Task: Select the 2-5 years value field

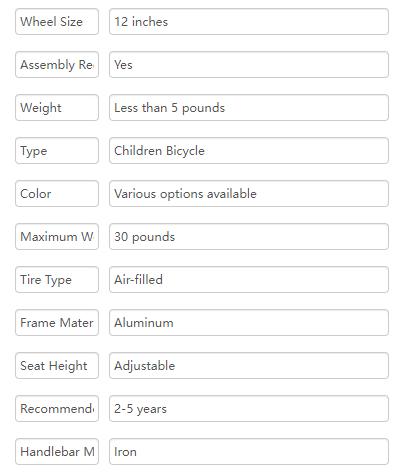Action: (x=249, y=409)
